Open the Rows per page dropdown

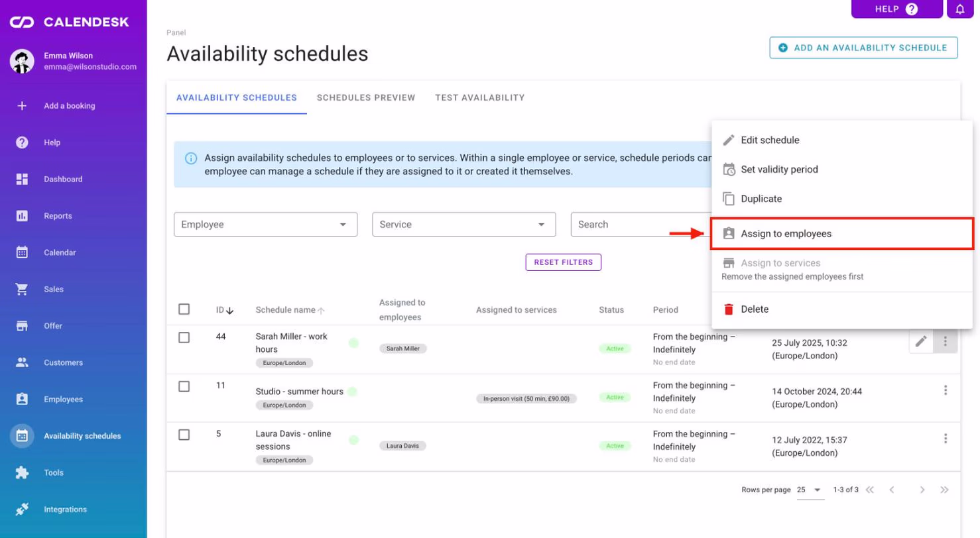point(810,490)
